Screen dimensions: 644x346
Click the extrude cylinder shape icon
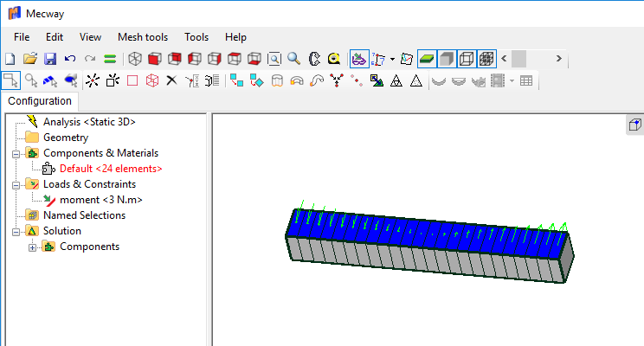point(277,80)
